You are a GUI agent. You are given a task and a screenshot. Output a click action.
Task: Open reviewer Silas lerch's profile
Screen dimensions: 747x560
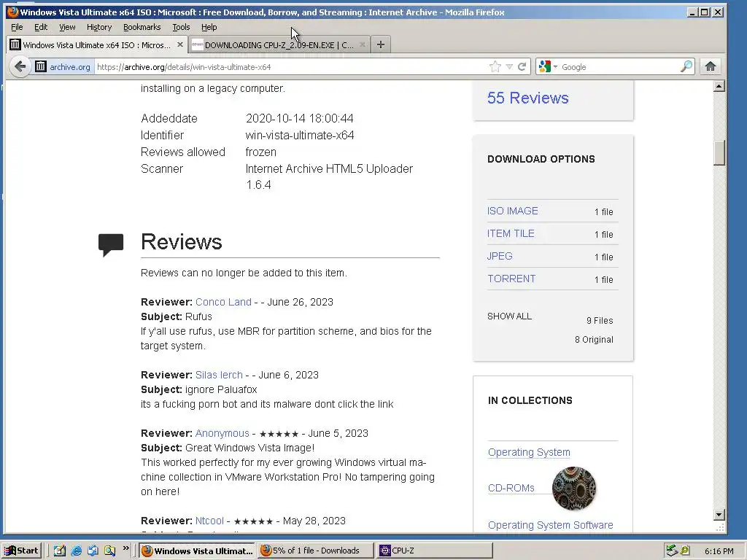tap(219, 375)
